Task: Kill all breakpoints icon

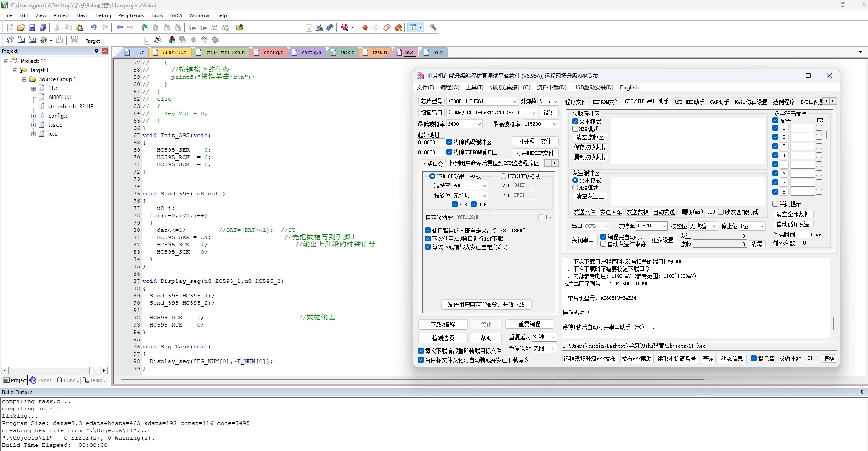Action: pyautogui.click(x=398, y=27)
